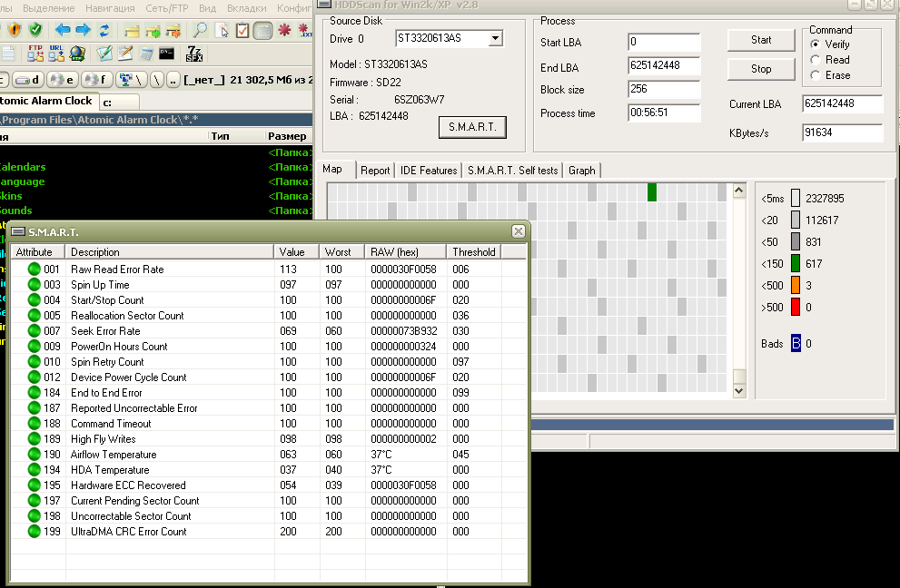The height and width of the screenshot is (588, 900).
Task: Select the Atomic Alarm Clock folder tab
Action: 48,101
